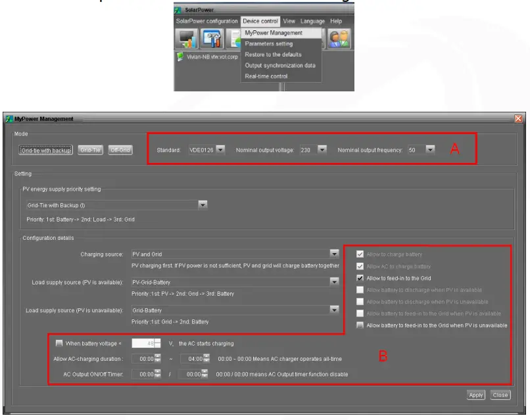Click AC Output timer on time field
The image size is (530, 420).
[143, 374]
